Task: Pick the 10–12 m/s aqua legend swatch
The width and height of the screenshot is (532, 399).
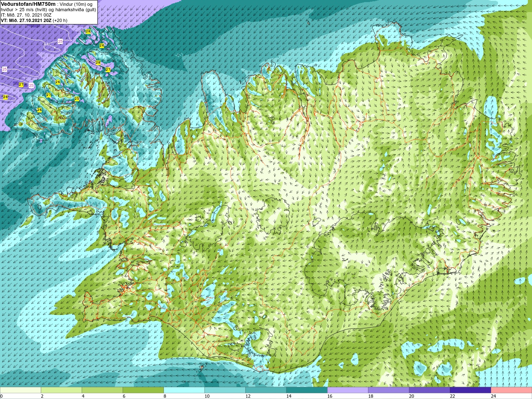Action: point(225,390)
